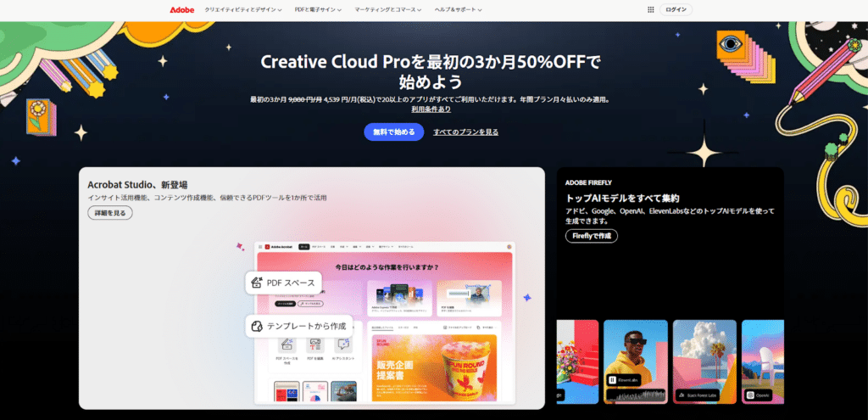Screen dimensions: 868x420
Task: Click the OpenAI logo label
Action: (x=750, y=395)
